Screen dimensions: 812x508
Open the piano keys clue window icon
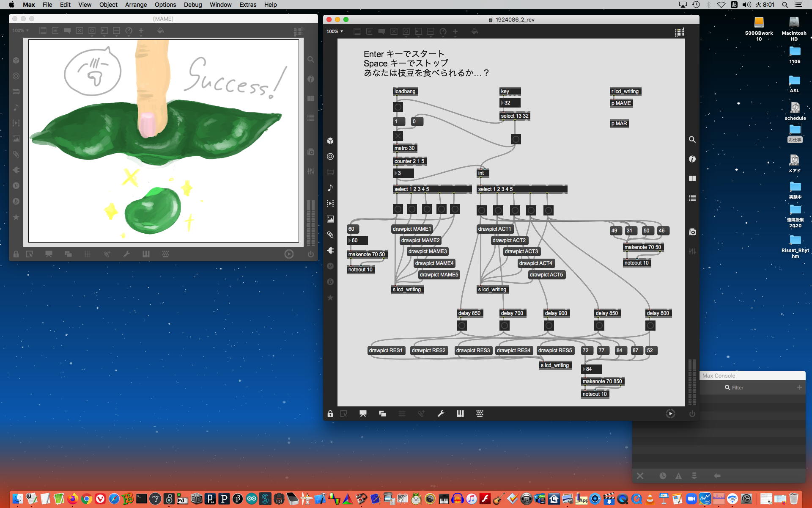pos(460,414)
